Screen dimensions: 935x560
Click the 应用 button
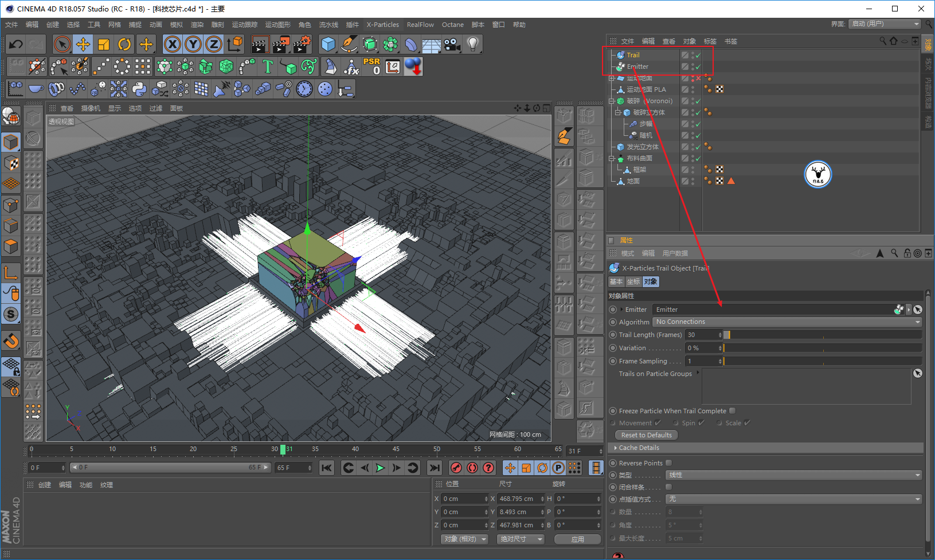pos(578,539)
